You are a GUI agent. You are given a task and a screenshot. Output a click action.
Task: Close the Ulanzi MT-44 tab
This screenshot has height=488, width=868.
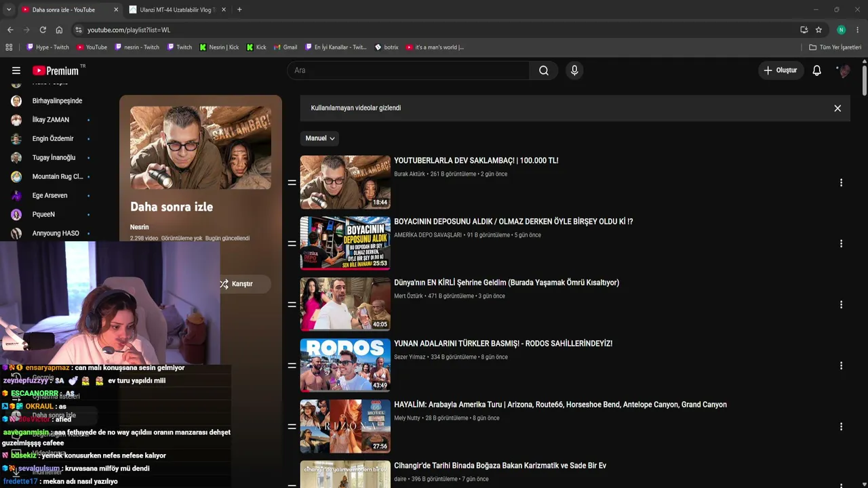223,9
